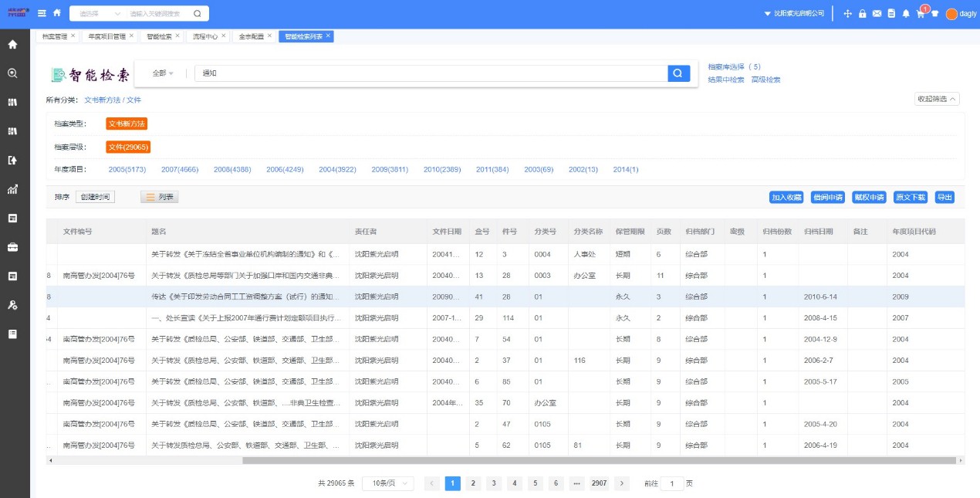Filter by year 2005(5173)
Viewport: 980px width, 498px height.
pos(127,169)
